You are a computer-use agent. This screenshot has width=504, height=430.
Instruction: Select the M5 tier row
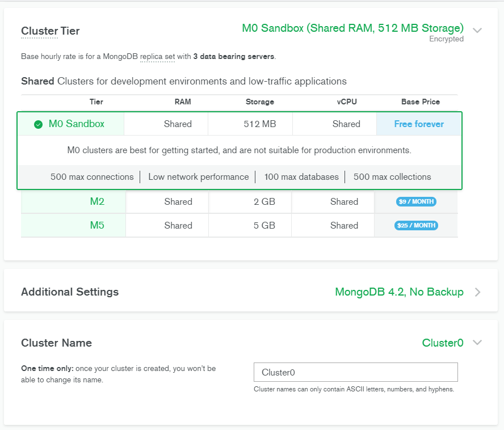coord(239,226)
